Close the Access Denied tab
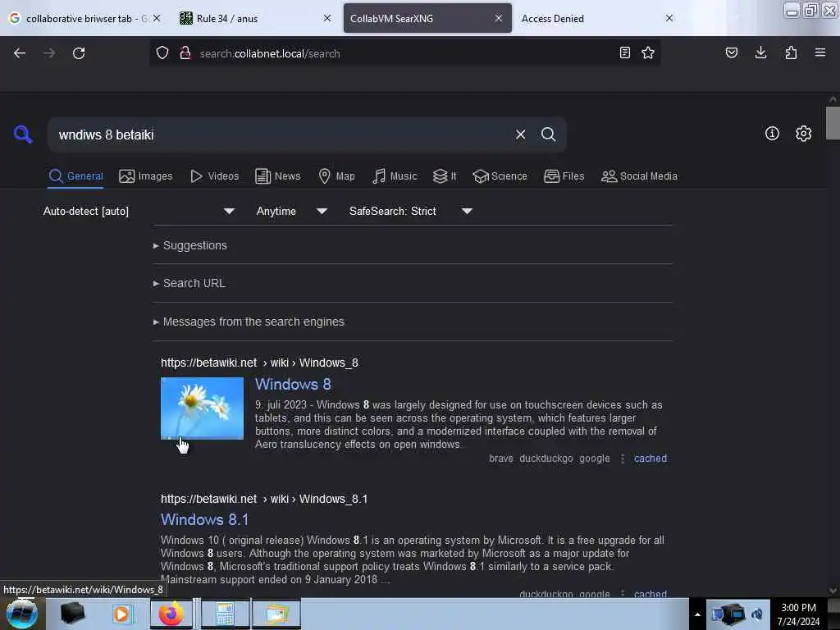Image resolution: width=840 pixels, height=630 pixels. pyautogui.click(x=669, y=18)
